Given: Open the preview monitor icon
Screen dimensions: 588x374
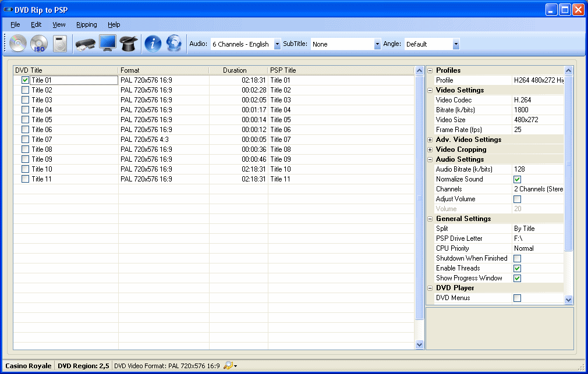Looking at the screenshot, I should click(107, 44).
